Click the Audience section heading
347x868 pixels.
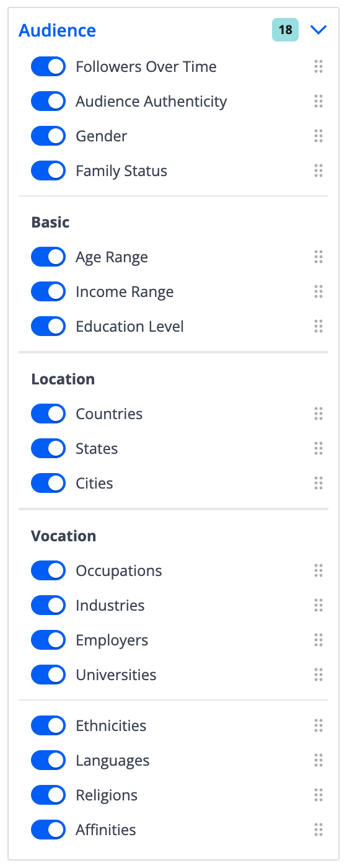pos(58,30)
